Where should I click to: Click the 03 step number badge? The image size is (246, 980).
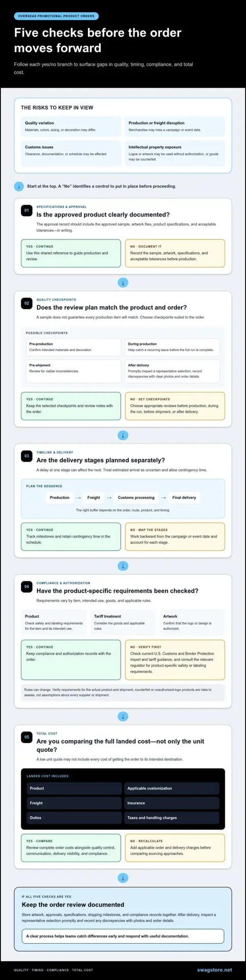27,456
